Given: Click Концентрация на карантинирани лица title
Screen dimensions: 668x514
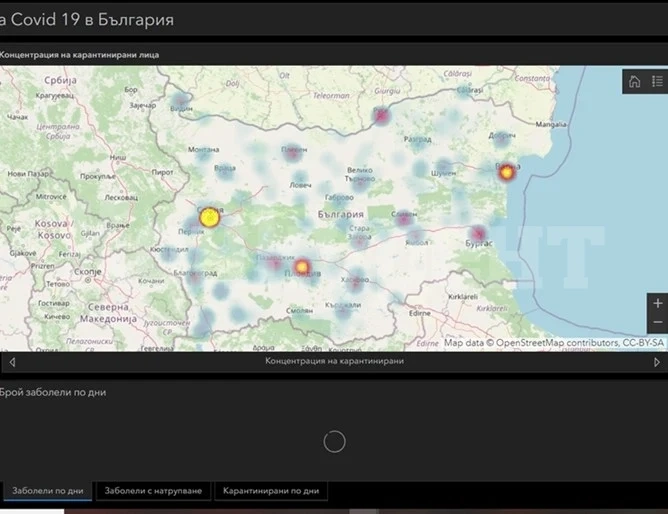Looking at the screenshot, I should 79,55.
